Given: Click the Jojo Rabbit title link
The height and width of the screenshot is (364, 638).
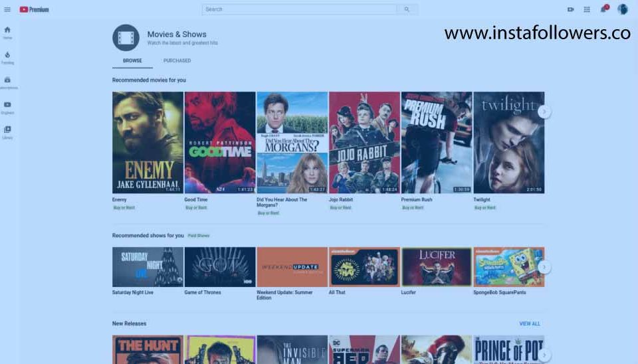Looking at the screenshot, I should (340, 200).
